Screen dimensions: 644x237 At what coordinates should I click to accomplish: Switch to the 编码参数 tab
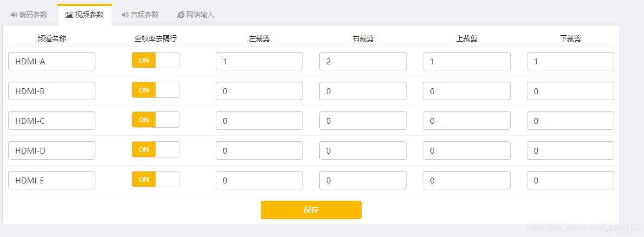point(29,15)
